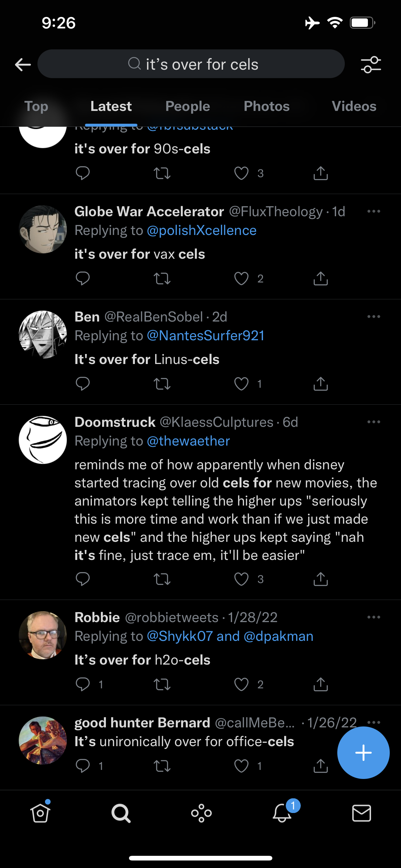
Task: Retweet Ben's Linus-cels tweet
Action: (162, 384)
